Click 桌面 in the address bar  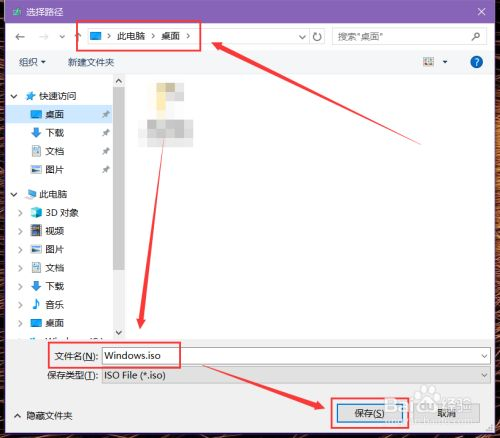pyautogui.click(x=170, y=36)
